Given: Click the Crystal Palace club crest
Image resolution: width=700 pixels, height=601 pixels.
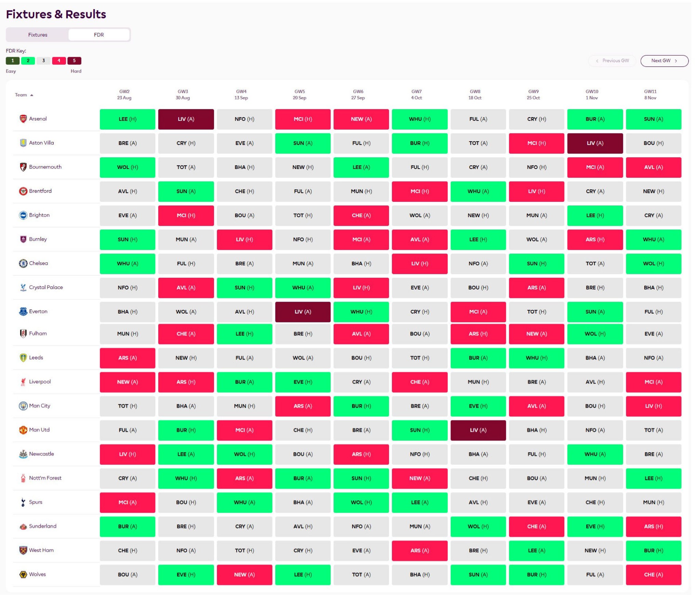Looking at the screenshot, I should [x=23, y=287].
